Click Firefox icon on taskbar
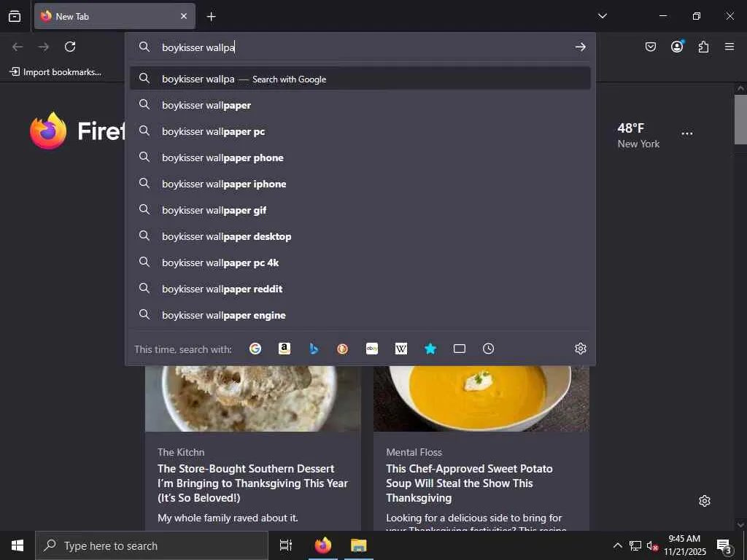 coord(323,545)
